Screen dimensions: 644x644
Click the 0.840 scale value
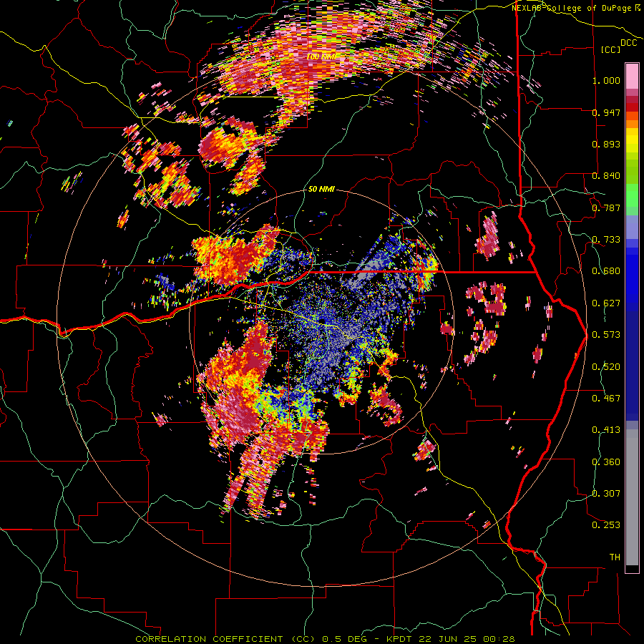click(x=606, y=176)
